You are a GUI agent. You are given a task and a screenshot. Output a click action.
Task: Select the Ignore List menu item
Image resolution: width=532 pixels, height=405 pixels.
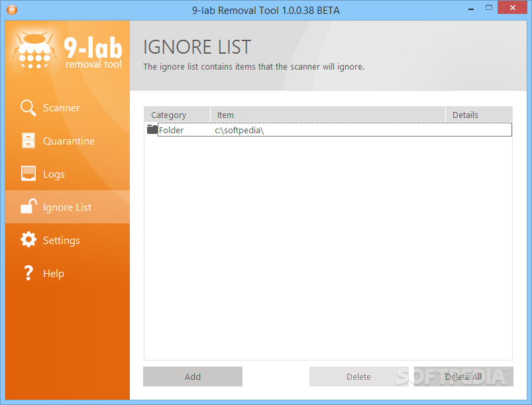(x=67, y=207)
